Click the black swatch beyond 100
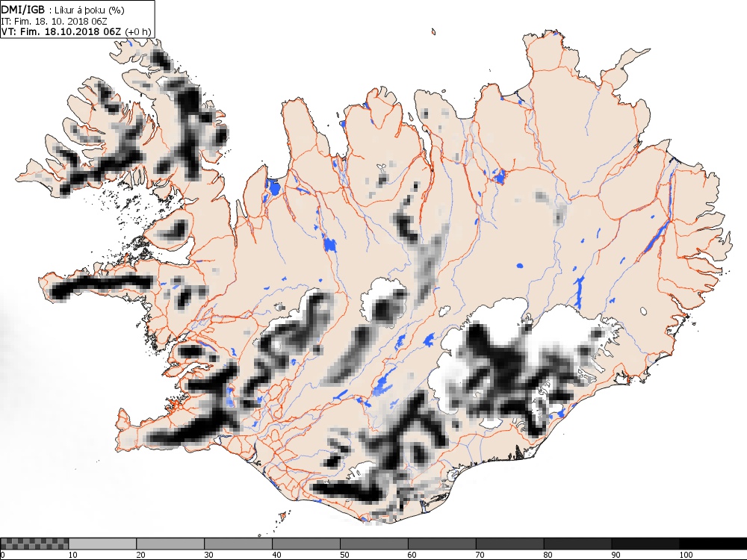The image size is (747, 560). 713,544
